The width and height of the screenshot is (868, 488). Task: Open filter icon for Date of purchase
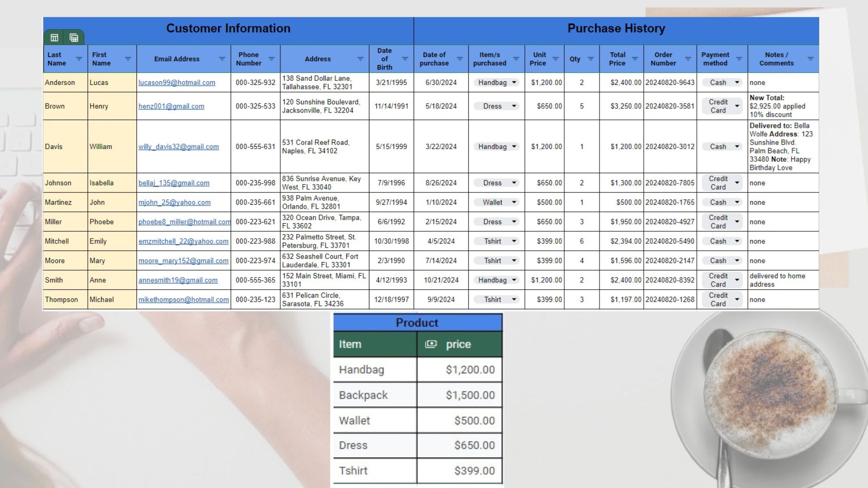click(460, 59)
